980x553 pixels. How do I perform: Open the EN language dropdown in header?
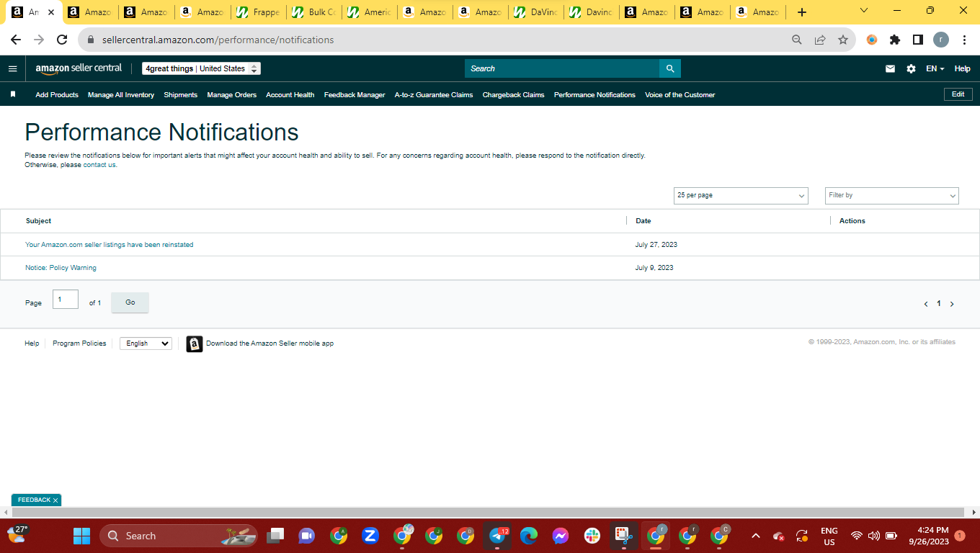point(935,68)
